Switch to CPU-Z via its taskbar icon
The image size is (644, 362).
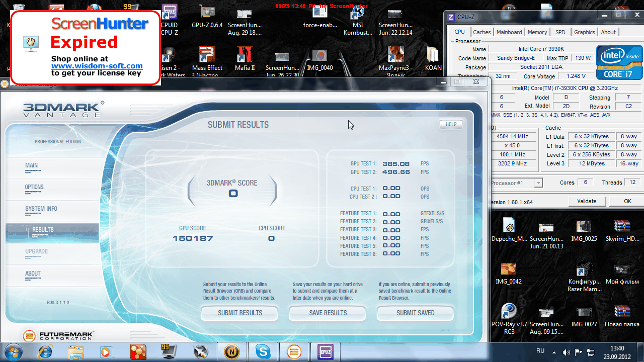pos(325,351)
